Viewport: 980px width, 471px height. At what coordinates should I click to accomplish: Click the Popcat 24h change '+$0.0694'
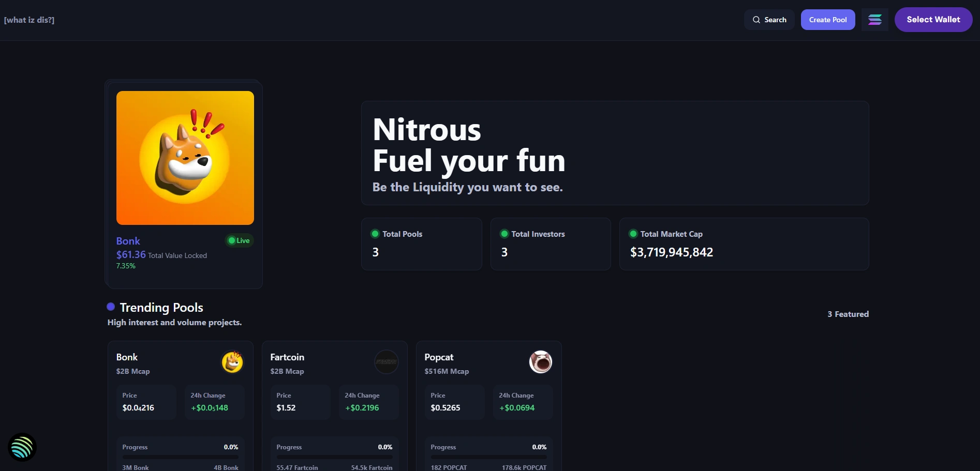click(517, 408)
